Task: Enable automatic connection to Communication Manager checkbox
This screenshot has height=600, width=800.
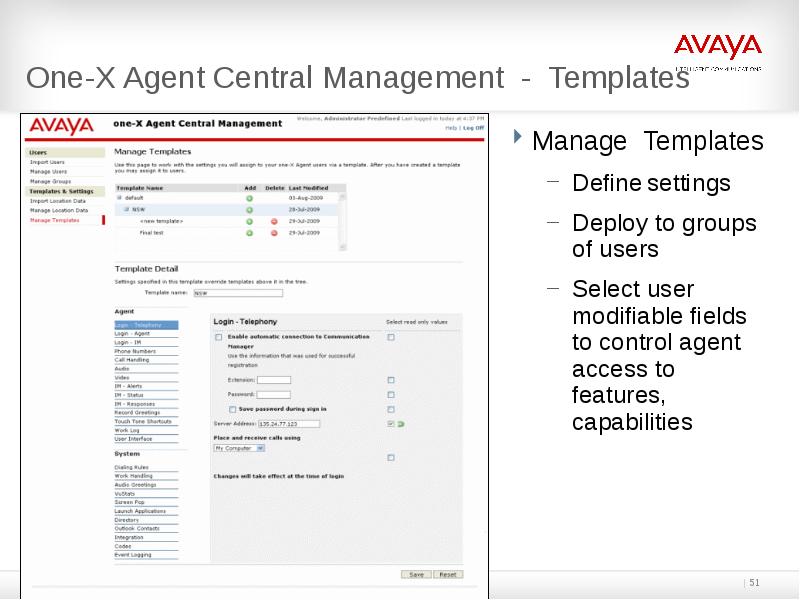Action: (x=218, y=338)
